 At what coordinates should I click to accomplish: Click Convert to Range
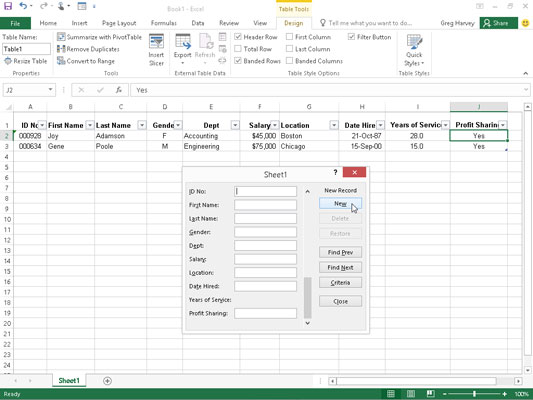(x=86, y=61)
